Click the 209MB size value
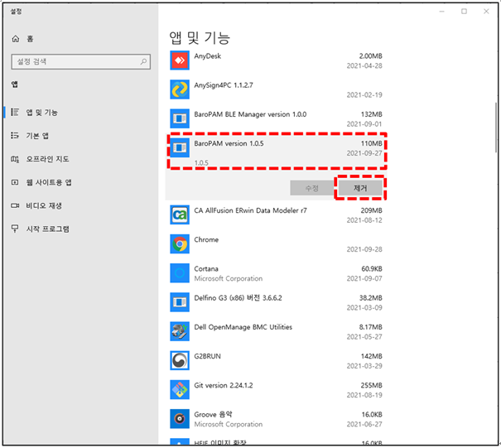This screenshot has height=448, width=501. pyautogui.click(x=371, y=210)
